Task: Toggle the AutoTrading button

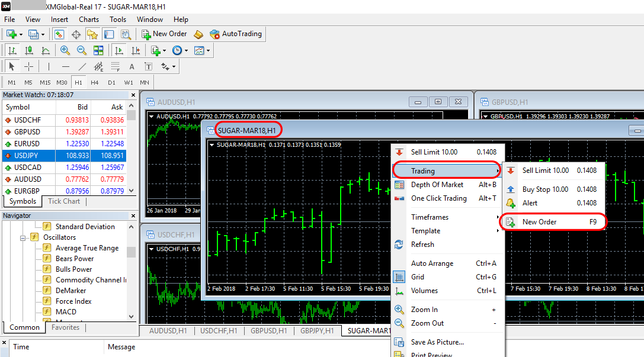Action: [x=236, y=34]
